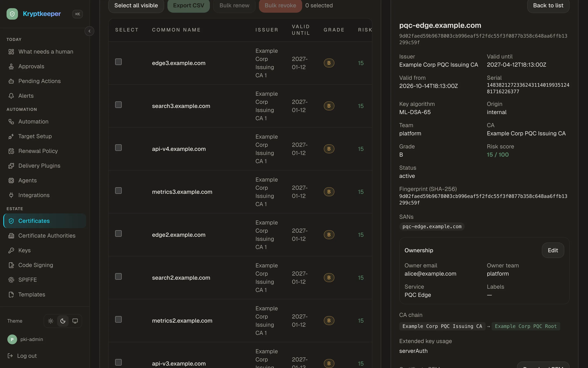588x368 pixels.
Task: Click the Integrations plug icon
Action: point(11,195)
